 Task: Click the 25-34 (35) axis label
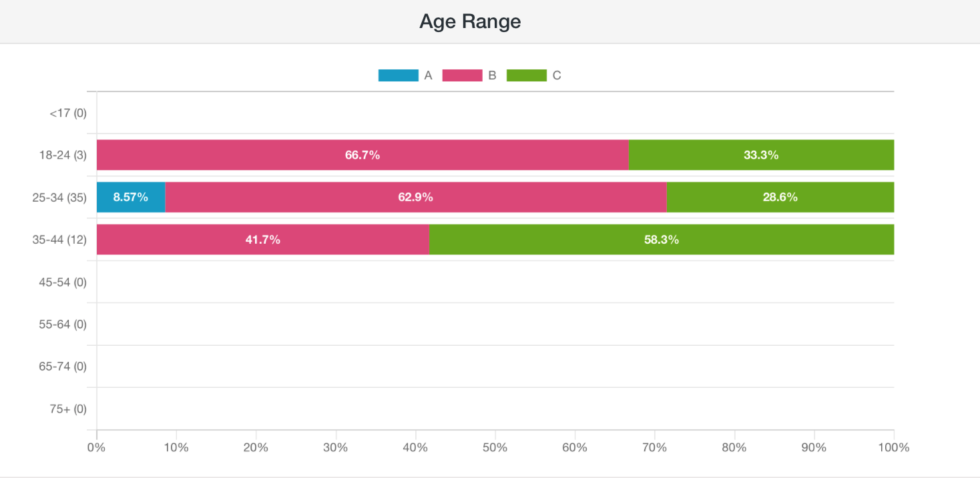[x=59, y=198]
